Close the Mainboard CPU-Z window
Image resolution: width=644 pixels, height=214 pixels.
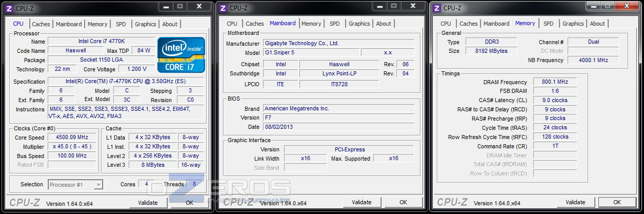pyautogui.click(x=412, y=6)
